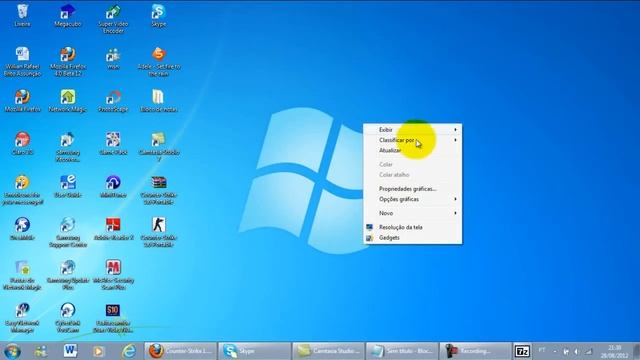Image resolution: width=640 pixels, height=360 pixels.
Task: Select the Skype desktop shortcut
Action: pos(158,16)
